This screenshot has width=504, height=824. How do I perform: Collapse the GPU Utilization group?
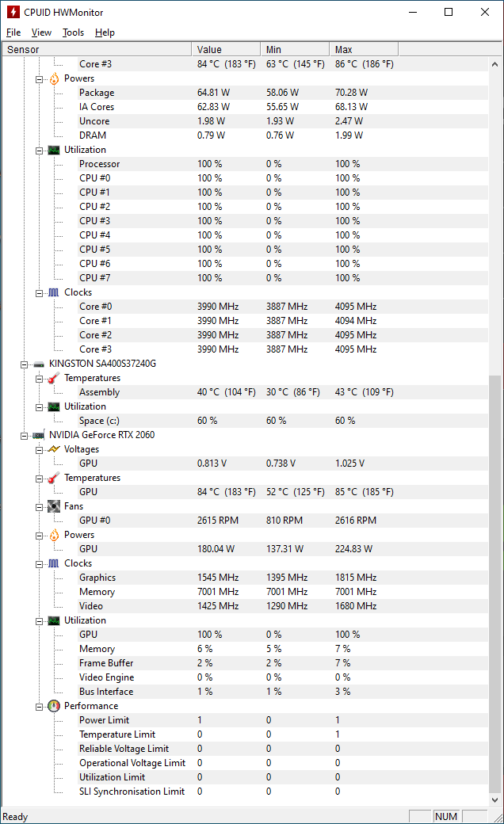coord(40,620)
